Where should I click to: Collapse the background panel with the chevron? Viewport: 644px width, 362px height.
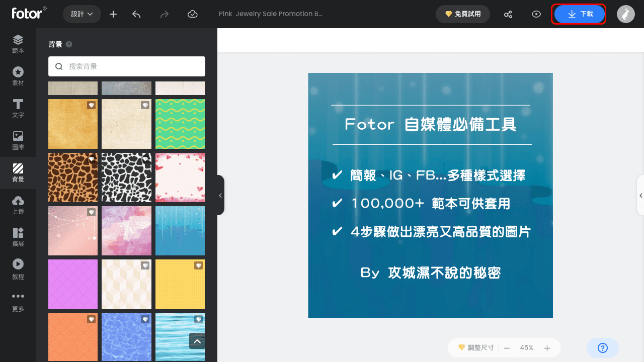(220, 196)
